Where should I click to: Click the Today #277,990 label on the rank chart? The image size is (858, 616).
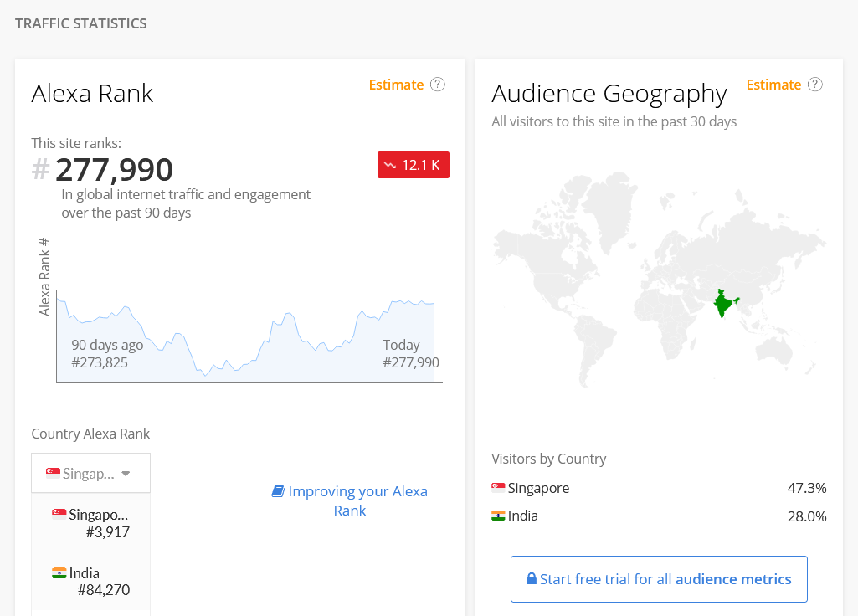click(x=410, y=354)
